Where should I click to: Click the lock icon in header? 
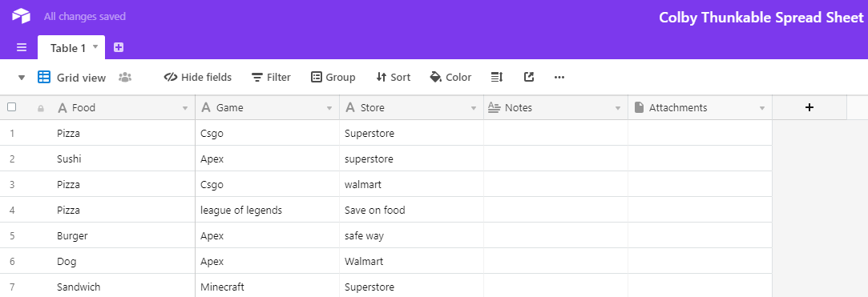41,108
